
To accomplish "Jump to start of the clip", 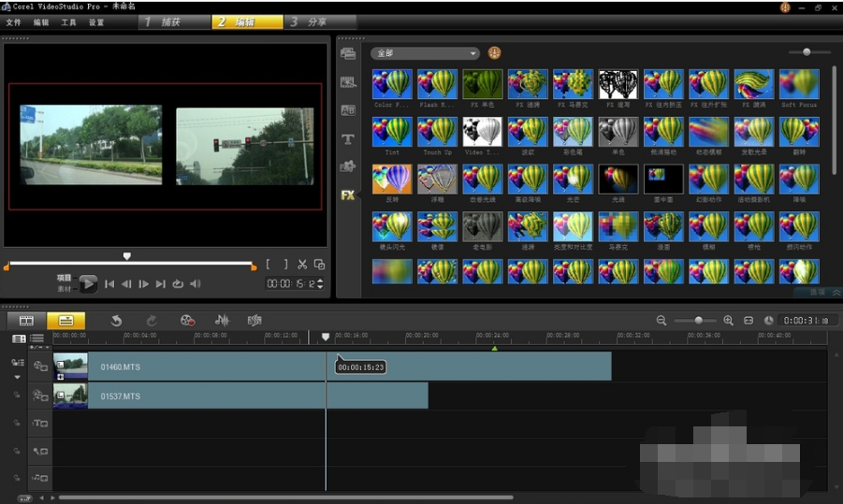I will pos(109,283).
